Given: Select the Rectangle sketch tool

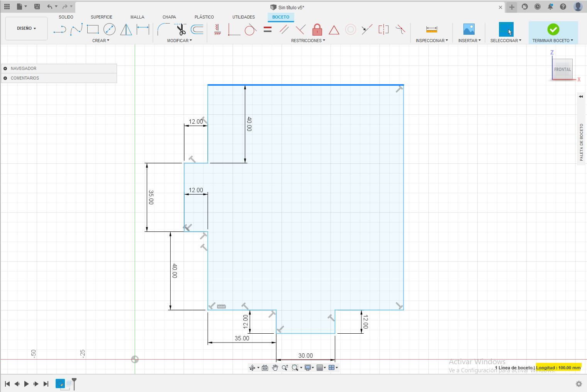Looking at the screenshot, I should click(93, 29).
